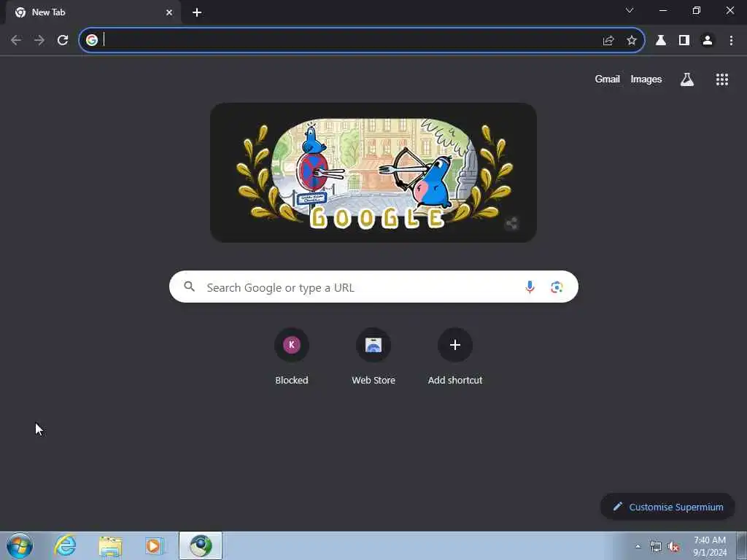The width and height of the screenshot is (747, 560).
Task: Launch Internet Explorer from taskbar
Action: (x=65, y=545)
